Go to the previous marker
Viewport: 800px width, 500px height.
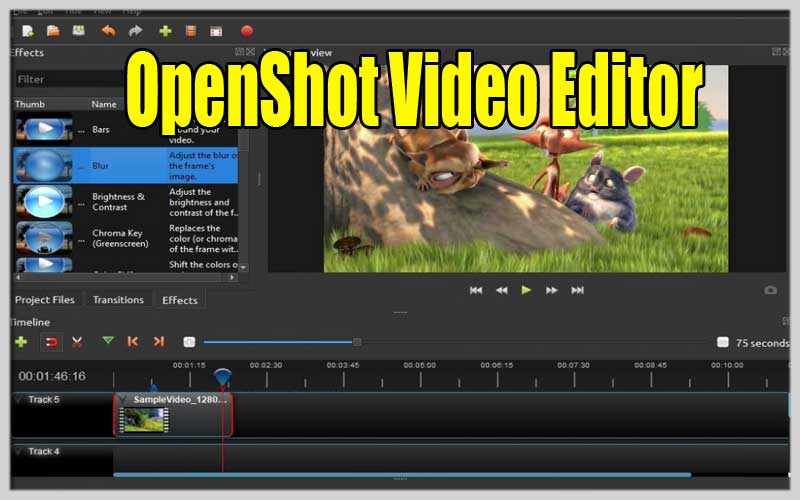point(133,341)
